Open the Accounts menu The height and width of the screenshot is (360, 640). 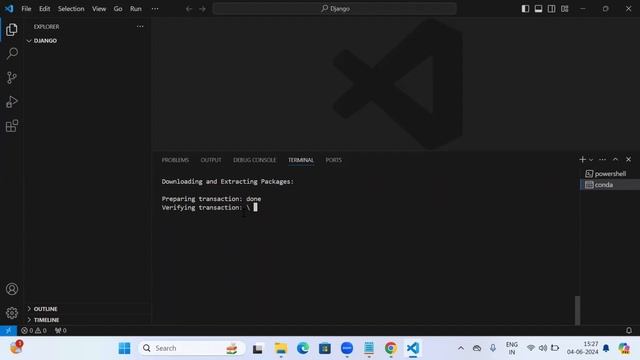tap(12, 289)
